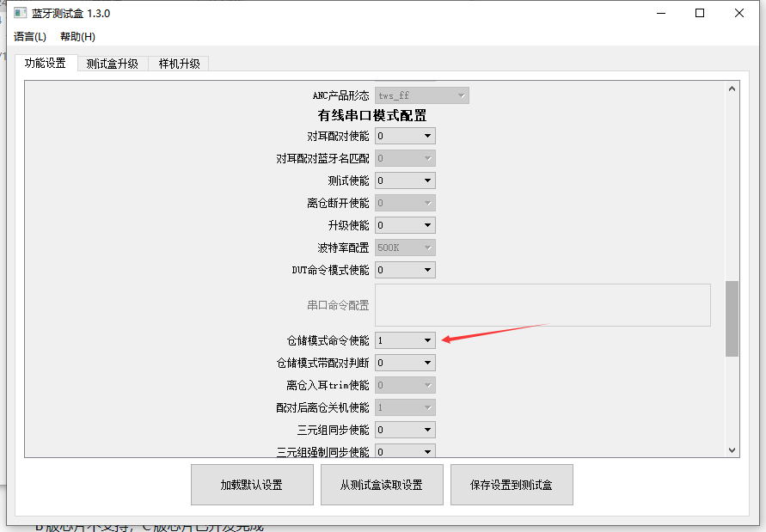The width and height of the screenshot is (766, 532).
Task: Open the DUT命令模式使能 dropdown
Action: [x=405, y=270]
